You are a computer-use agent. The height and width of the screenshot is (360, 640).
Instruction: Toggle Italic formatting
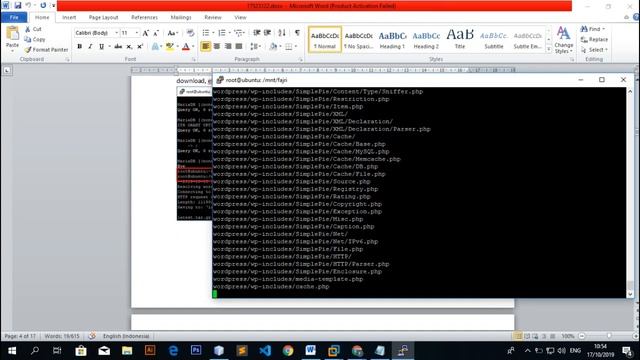[x=90, y=47]
